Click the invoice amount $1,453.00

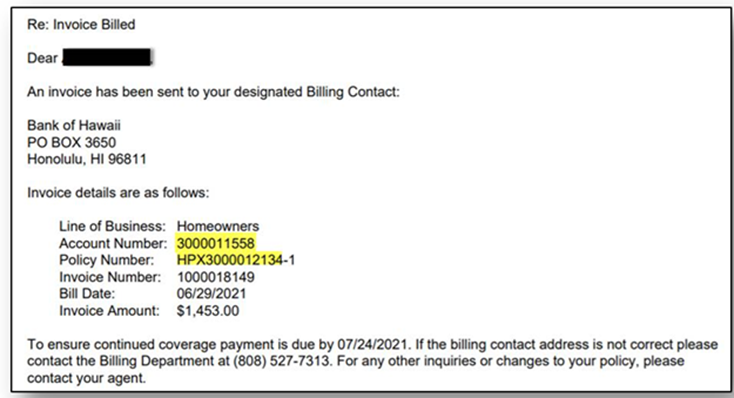click(x=208, y=310)
